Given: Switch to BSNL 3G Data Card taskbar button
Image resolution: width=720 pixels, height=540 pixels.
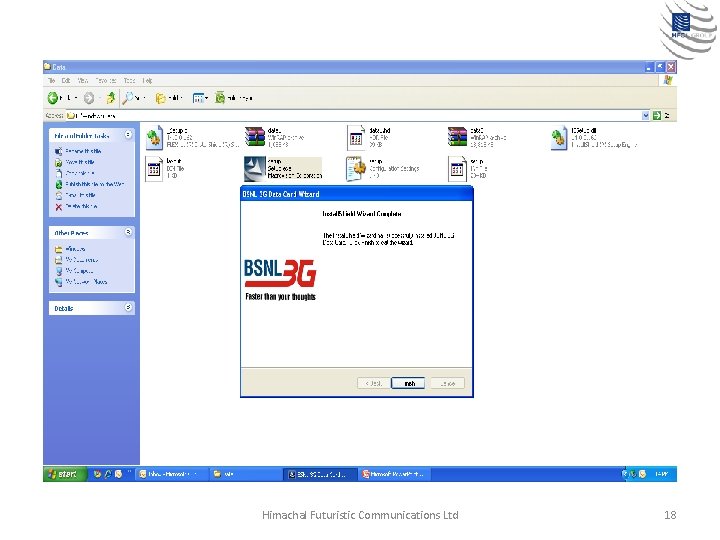Looking at the screenshot, I should pyautogui.click(x=320, y=474).
